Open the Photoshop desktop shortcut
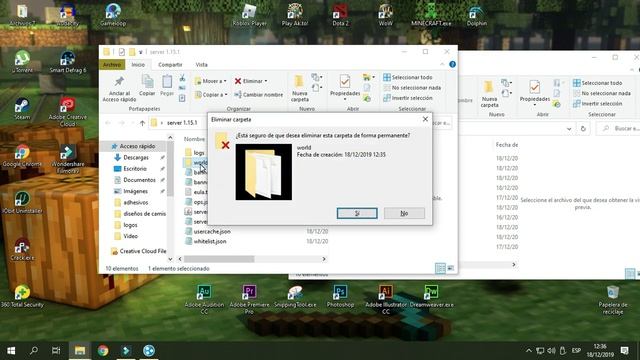Viewport: 640px width, 360px height. (x=340, y=296)
